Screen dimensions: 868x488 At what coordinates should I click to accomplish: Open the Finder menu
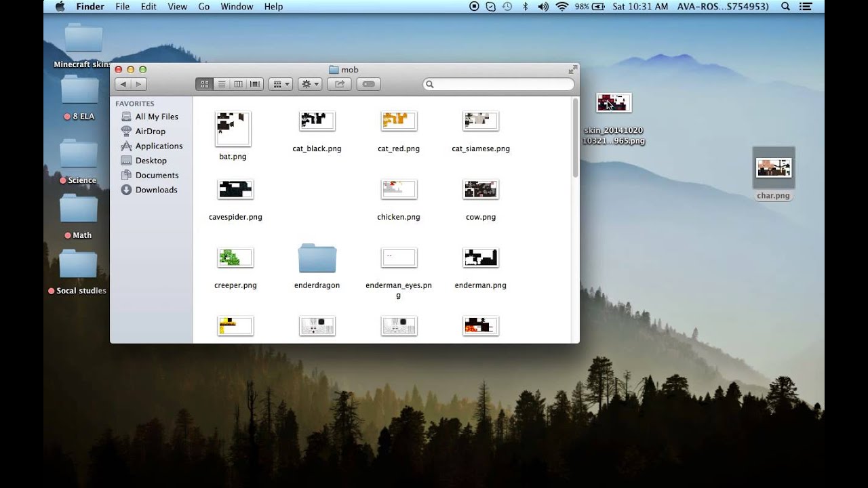(90, 6)
